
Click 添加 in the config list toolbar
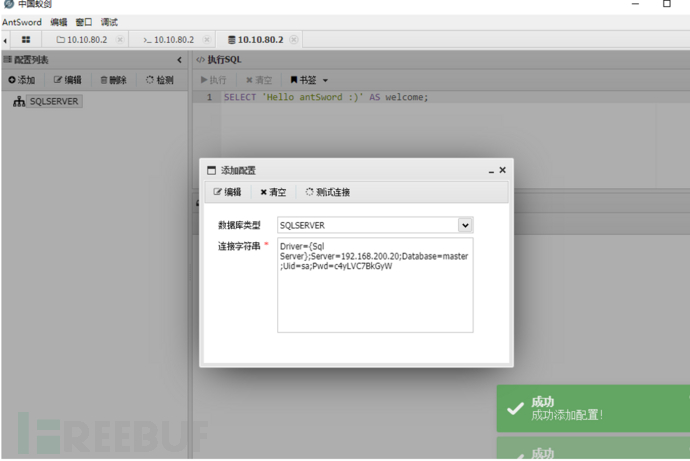tap(22, 80)
